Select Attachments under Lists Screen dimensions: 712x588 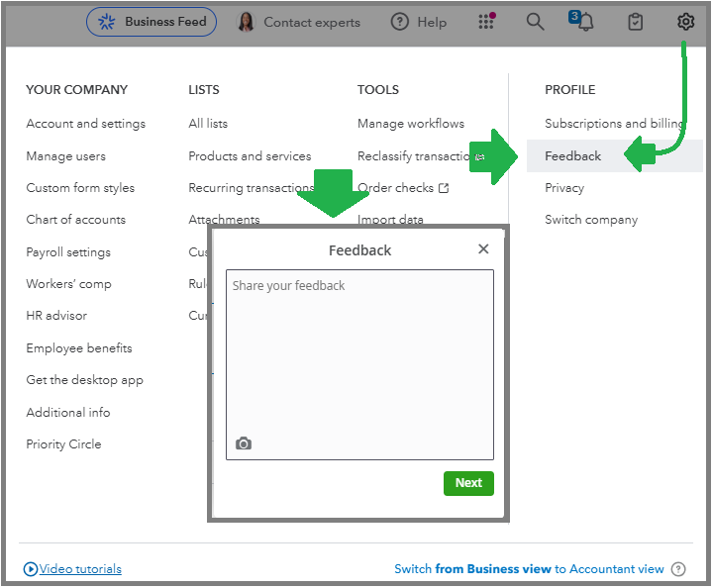click(224, 220)
